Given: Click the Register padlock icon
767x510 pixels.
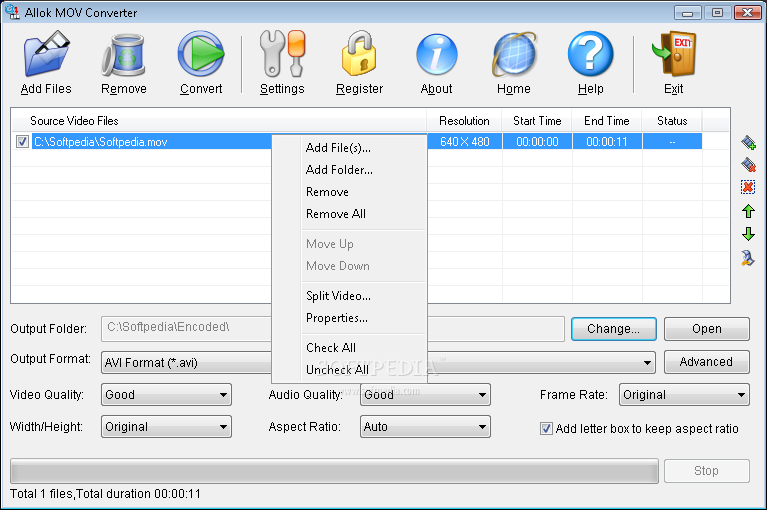Looking at the screenshot, I should click(x=360, y=53).
